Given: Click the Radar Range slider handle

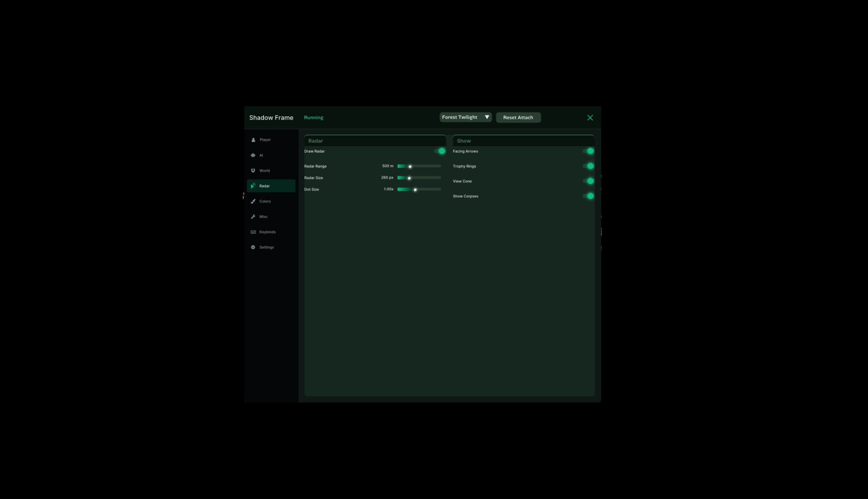Looking at the screenshot, I should [410, 166].
